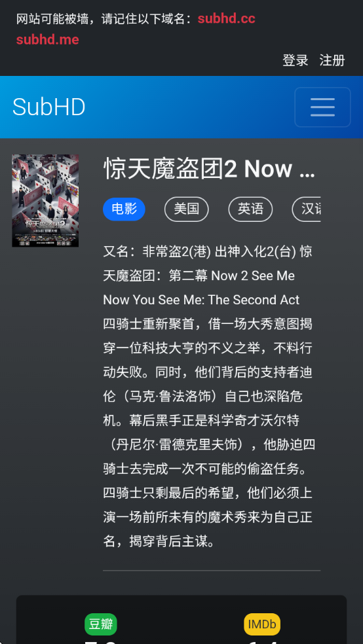Click the 又名 alternate titles text
The height and width of the screenshot is (644, 363).
(208, 276)
